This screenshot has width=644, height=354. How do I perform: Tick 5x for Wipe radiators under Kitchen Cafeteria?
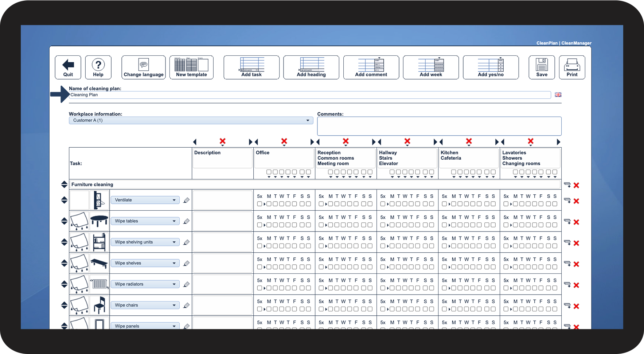point(444,288)
